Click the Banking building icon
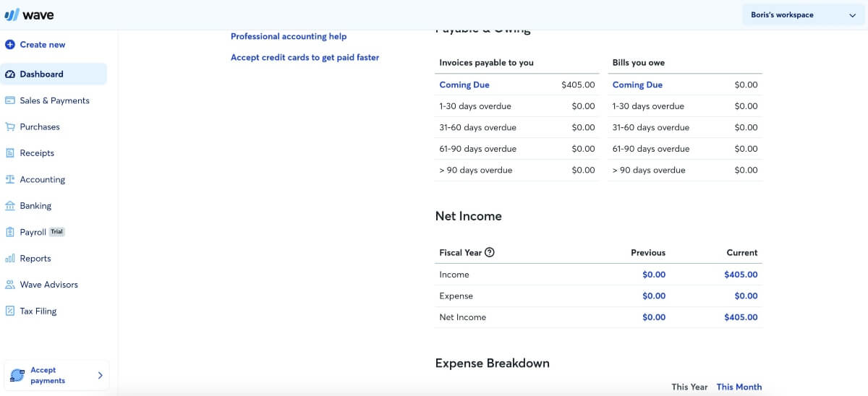Screen dimensions: 868x396 9,206
